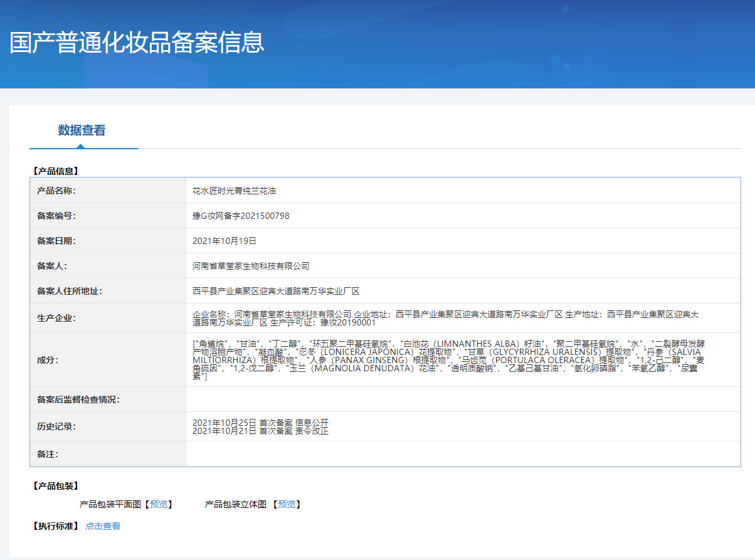Click the 【产品包装】 section heading
This screenshot has width=755, height=560.
pyautogui.click(x=56, y=486)
